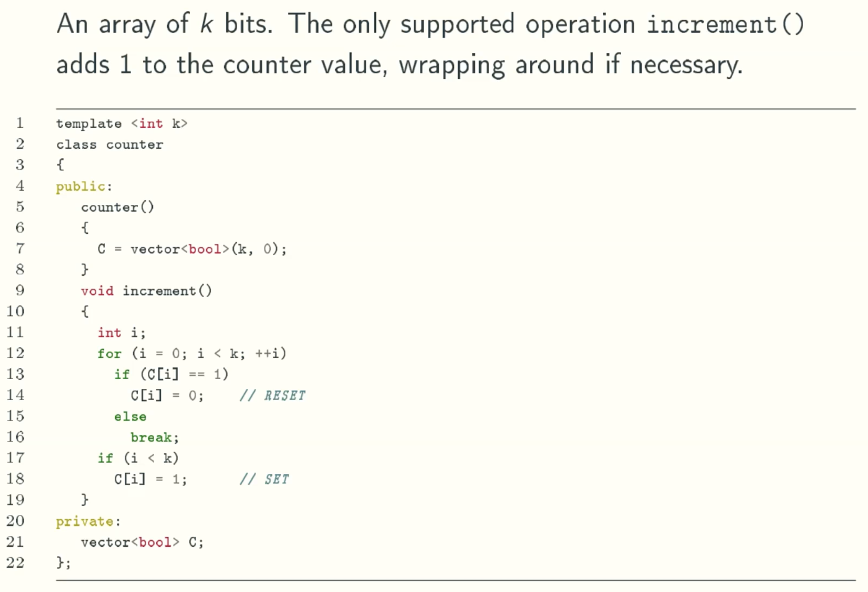Screen dimensions: 868x592
Task: Click 'void increment()' on line 9
Action: click(146, 291)
